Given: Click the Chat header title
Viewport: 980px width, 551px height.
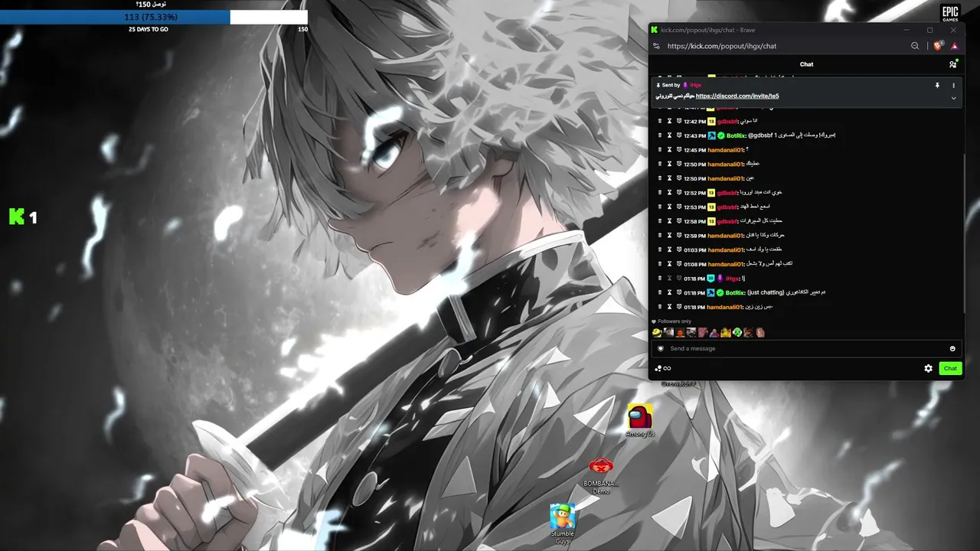Looking at the screenshot, I should (806, 64).
